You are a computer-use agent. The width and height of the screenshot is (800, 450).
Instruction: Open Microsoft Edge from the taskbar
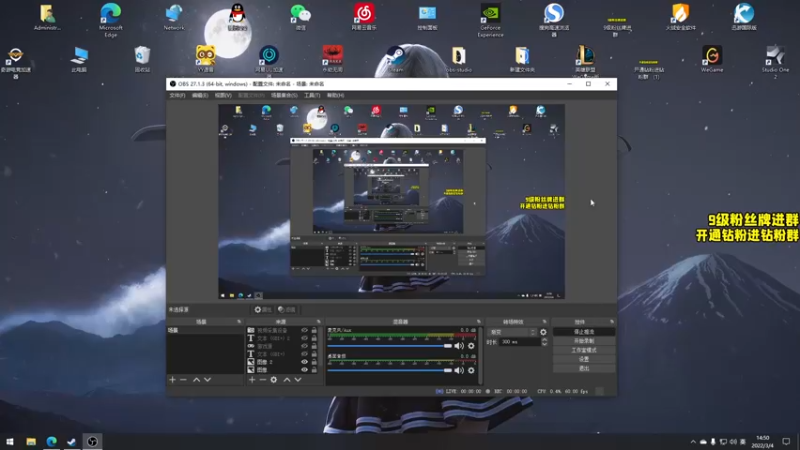[52, 441]
